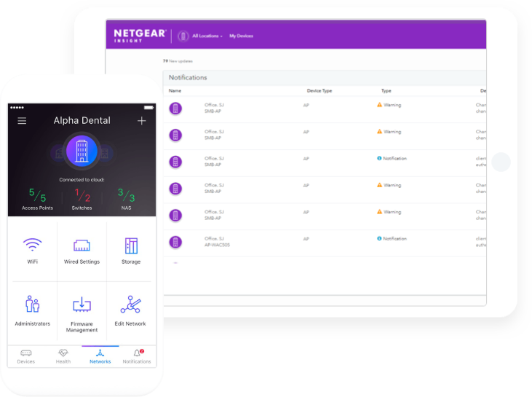Click the location icon in purple header
Screen dimensions: 532x397
[183, 36]
